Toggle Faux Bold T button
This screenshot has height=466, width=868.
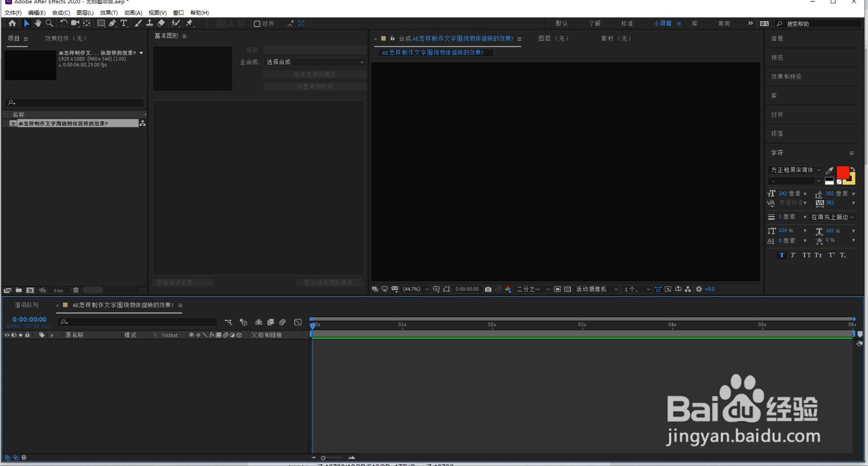tap(782, 255)
